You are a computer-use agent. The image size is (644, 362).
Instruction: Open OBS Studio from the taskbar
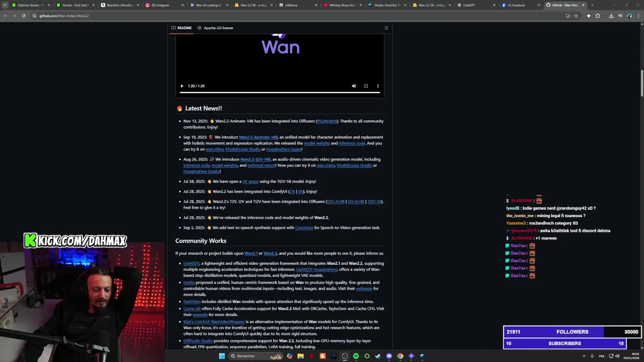345,356
